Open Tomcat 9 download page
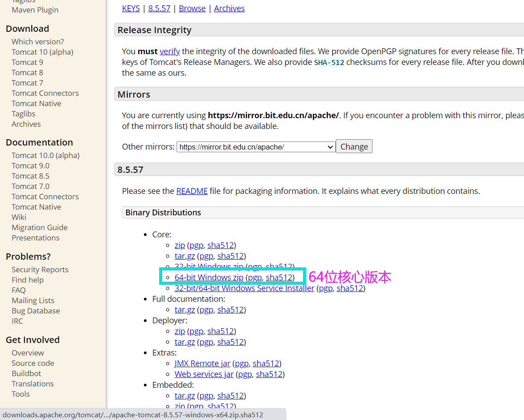524x420 pixels. coord(27,62)
